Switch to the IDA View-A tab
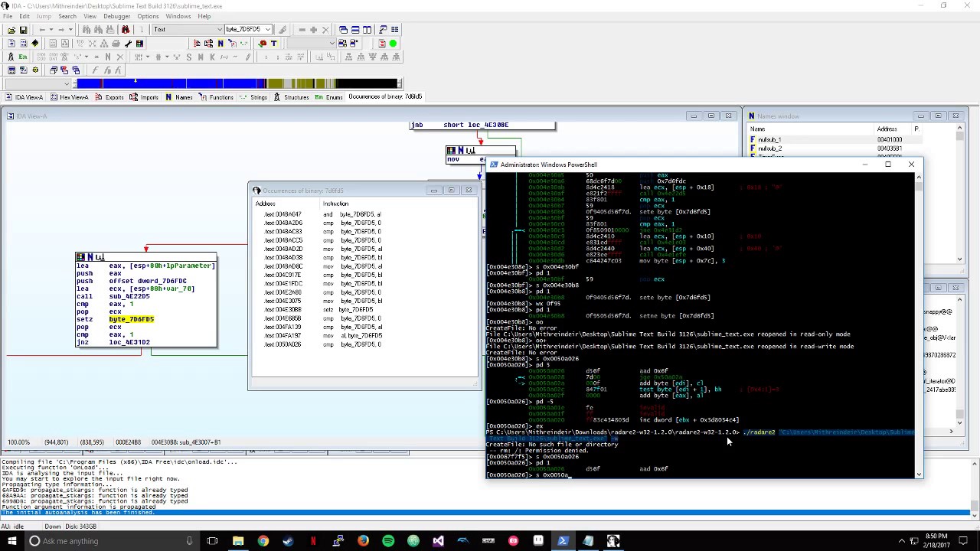980x551 pixels. (x=24, y=97)
